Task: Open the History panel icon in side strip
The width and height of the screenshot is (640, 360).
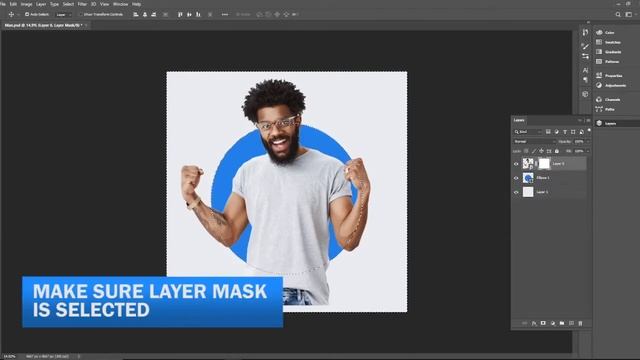Action: (585, 32)
